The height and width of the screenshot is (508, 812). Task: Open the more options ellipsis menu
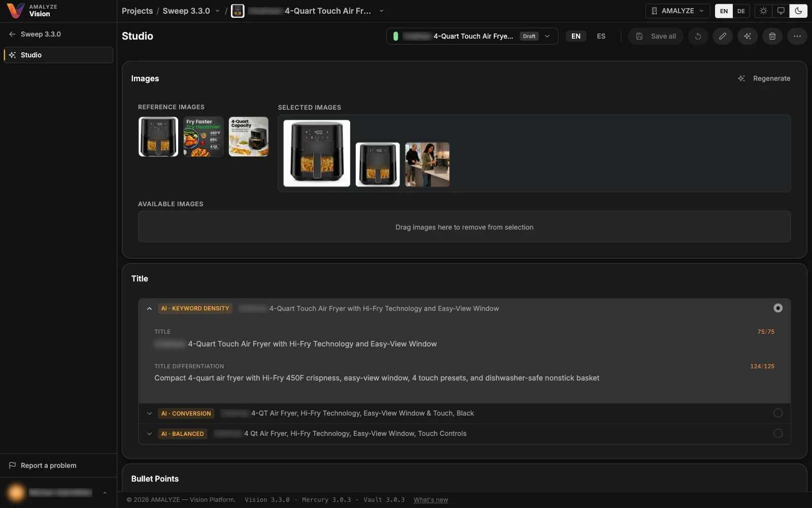(x=797, y=36)
